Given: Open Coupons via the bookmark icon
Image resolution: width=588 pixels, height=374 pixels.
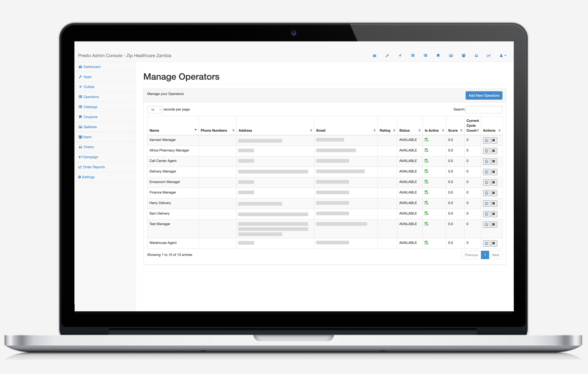Looking at the screenshot, I should tap(438, 55).
